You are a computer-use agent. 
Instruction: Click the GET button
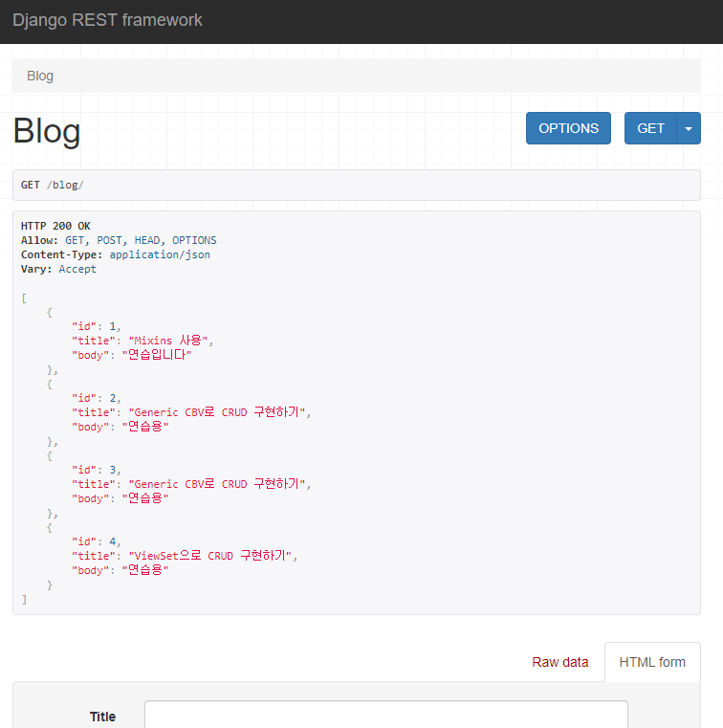(x=650, y=128)
